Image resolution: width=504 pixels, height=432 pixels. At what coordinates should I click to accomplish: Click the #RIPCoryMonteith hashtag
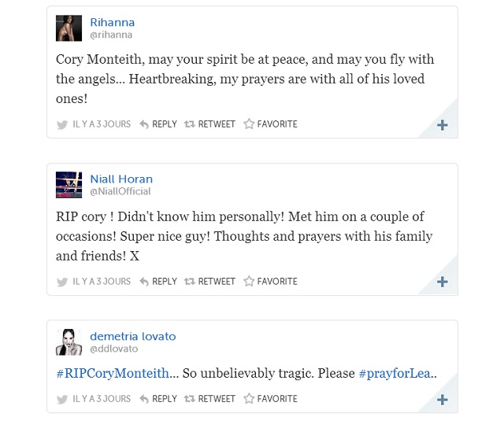click(113, 373)
